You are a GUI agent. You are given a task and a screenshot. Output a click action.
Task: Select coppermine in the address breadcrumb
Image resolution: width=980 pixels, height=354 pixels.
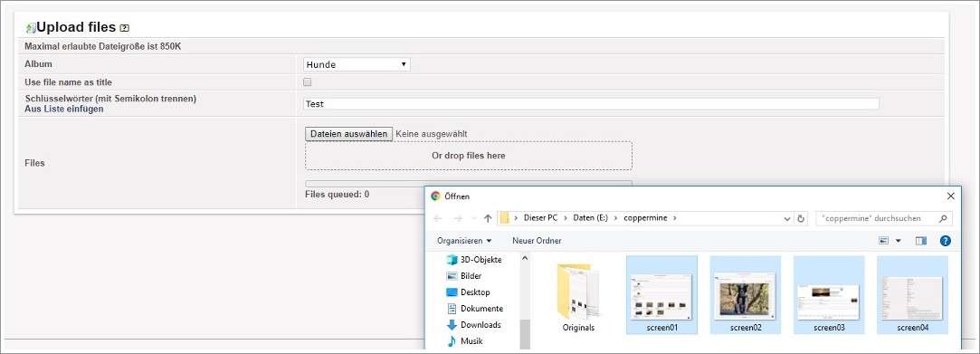coord(645,218)
